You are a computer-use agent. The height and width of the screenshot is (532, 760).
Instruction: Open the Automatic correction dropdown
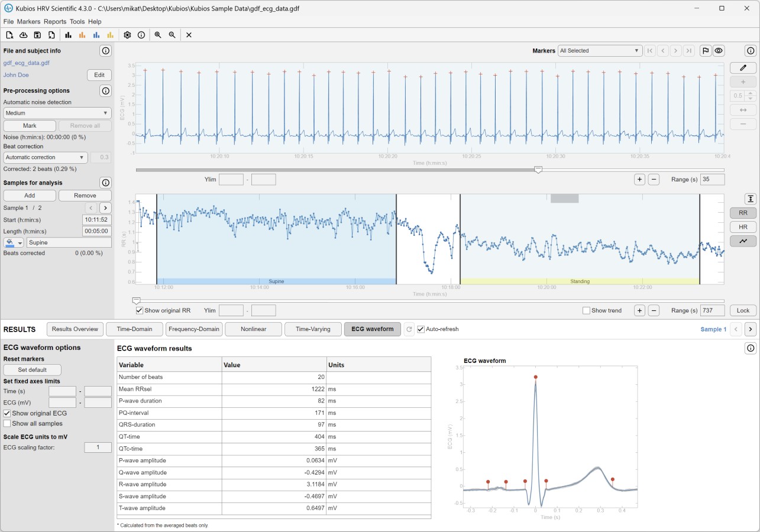tap(46, 157)
